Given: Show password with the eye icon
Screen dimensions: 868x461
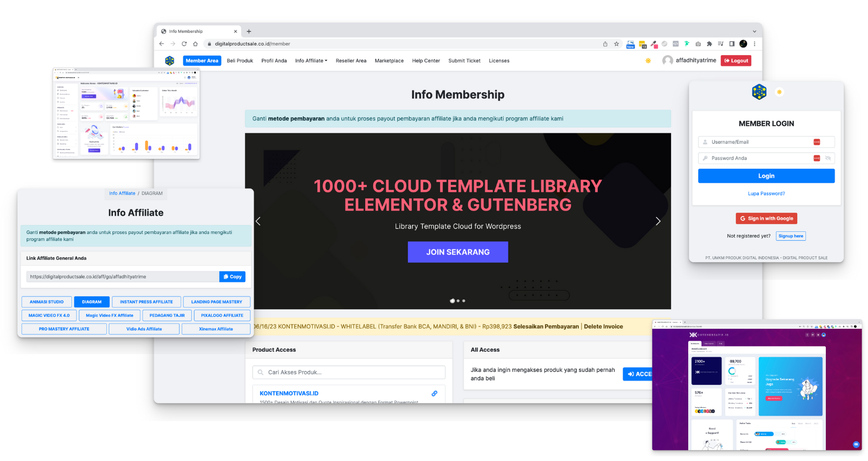Looking at the screenshot, I should tap(828, 158).
